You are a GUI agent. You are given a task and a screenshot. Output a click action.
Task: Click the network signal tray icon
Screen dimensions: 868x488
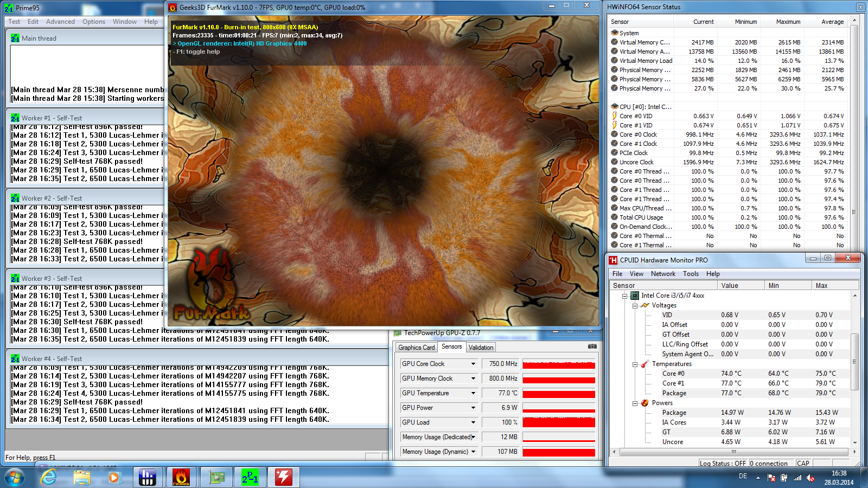pos(797,478)
